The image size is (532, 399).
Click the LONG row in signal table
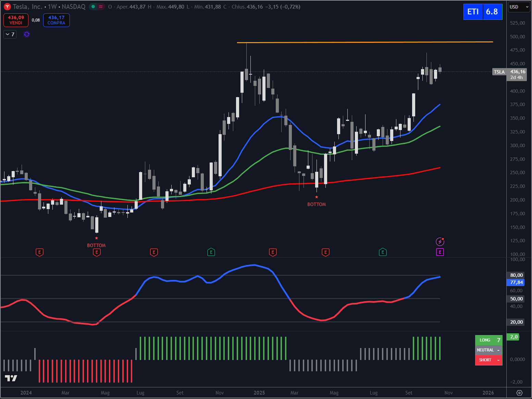point(488,340)
